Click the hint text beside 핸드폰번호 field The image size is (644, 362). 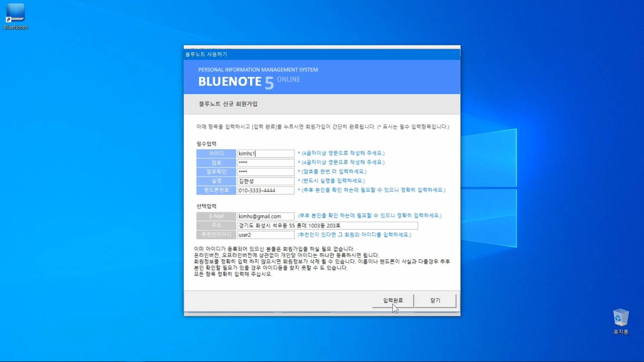(372, 190)
